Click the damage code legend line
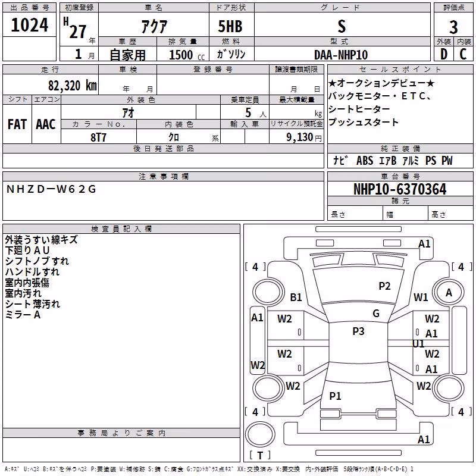Screen dimensions: 476x476 pos(209,469)
